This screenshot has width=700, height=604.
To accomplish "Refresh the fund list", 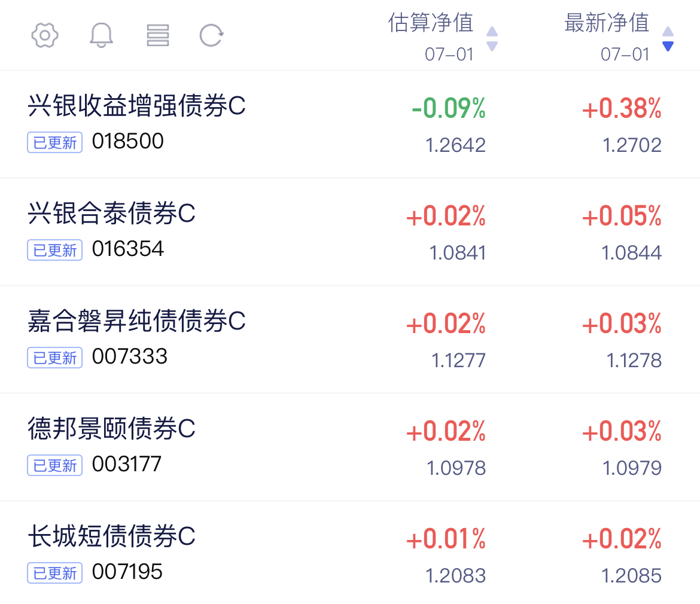I will 211,35.
